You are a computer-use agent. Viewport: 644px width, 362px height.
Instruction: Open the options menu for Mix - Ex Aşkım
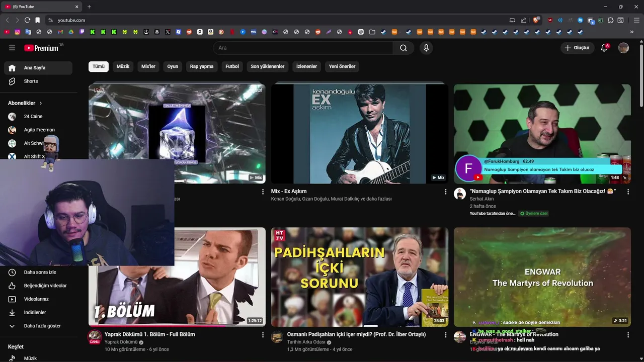445,192
